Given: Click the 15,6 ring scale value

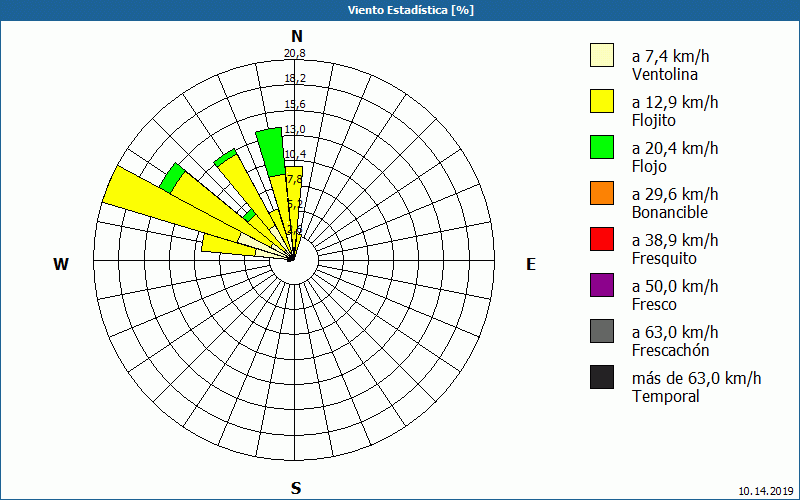Looking at the screenshot, I should (x=295, y=104).
